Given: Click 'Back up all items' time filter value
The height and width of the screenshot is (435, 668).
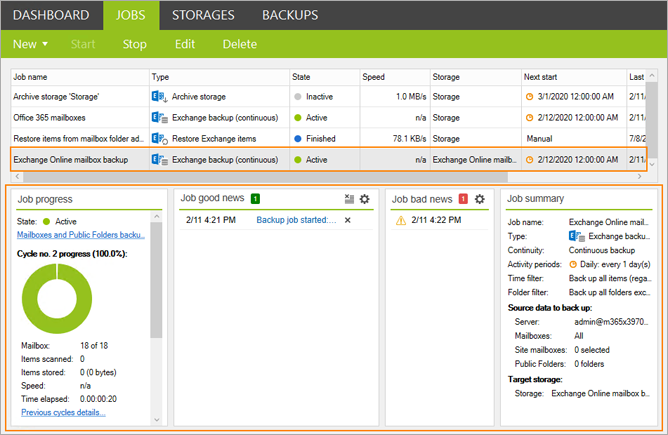Looking at the screenshot, I should (x=610, y=278).
